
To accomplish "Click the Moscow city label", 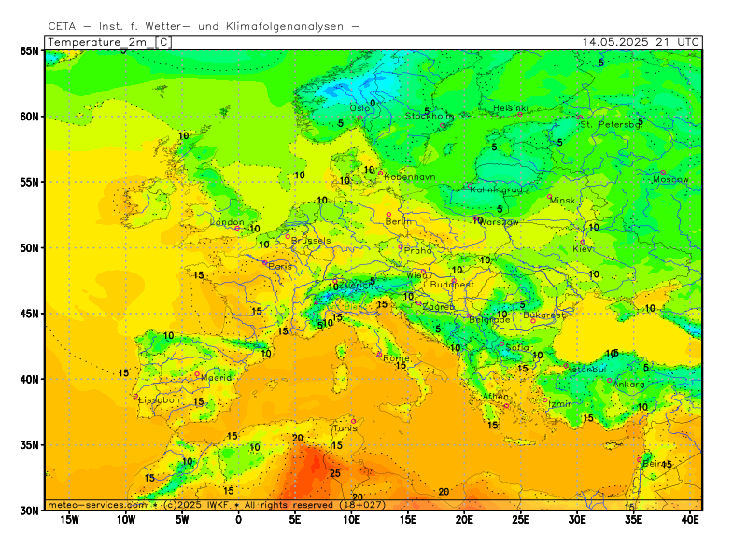I will [670, 179].
